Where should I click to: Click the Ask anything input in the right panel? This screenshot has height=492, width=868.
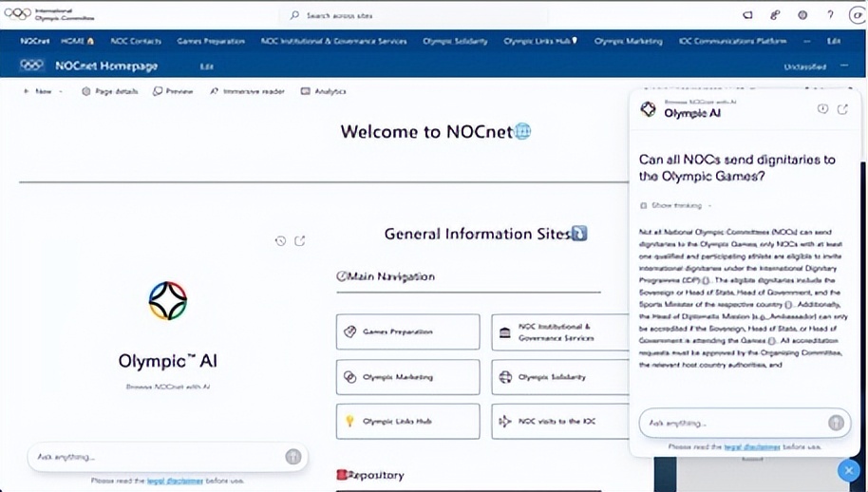731,423
